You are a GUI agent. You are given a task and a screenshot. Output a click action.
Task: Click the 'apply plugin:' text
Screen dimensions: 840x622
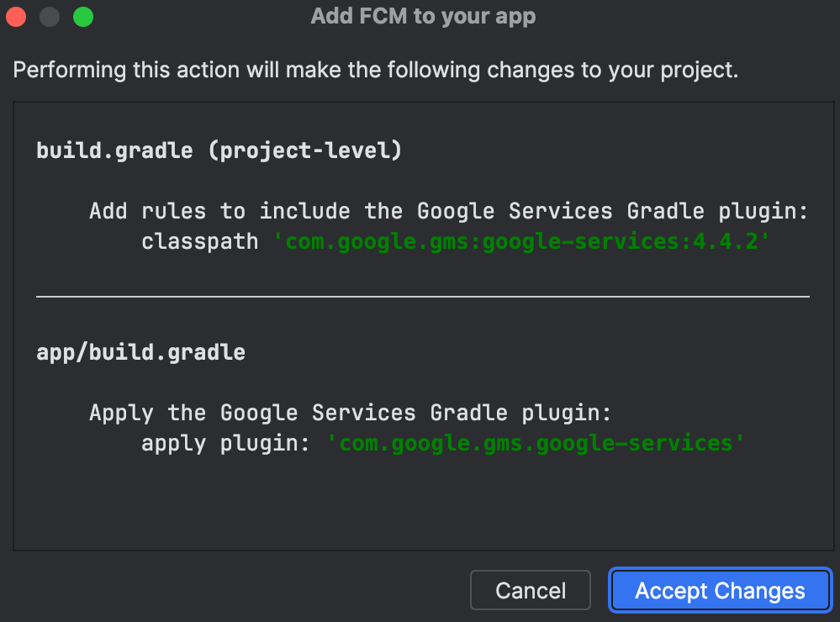225,444
